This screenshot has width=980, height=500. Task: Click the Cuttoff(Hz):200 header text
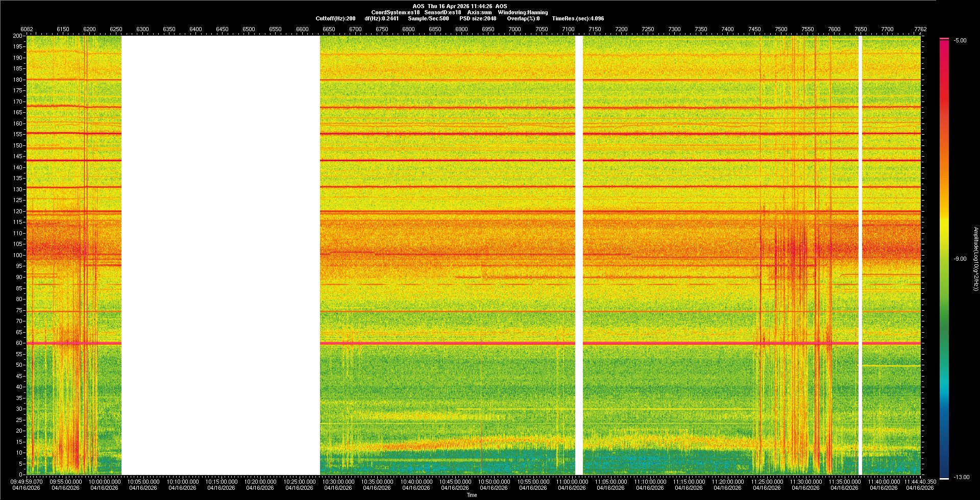335,18
